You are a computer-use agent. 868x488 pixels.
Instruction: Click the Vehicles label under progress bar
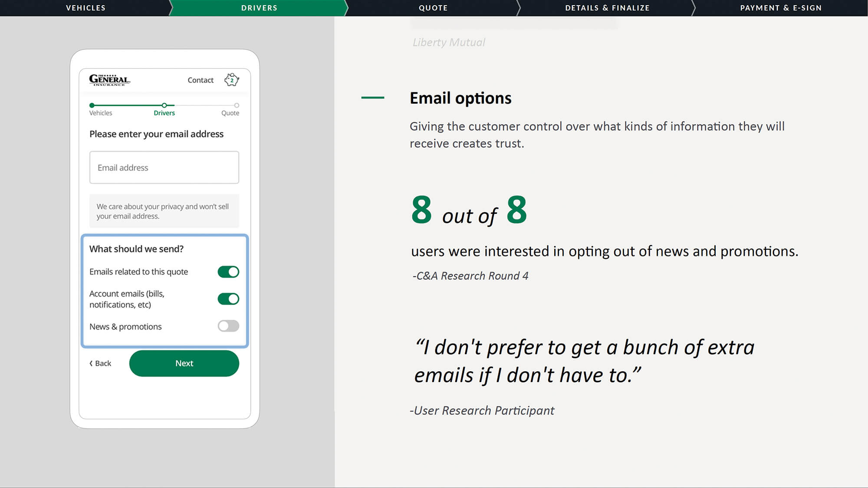(x=101, y=113)
